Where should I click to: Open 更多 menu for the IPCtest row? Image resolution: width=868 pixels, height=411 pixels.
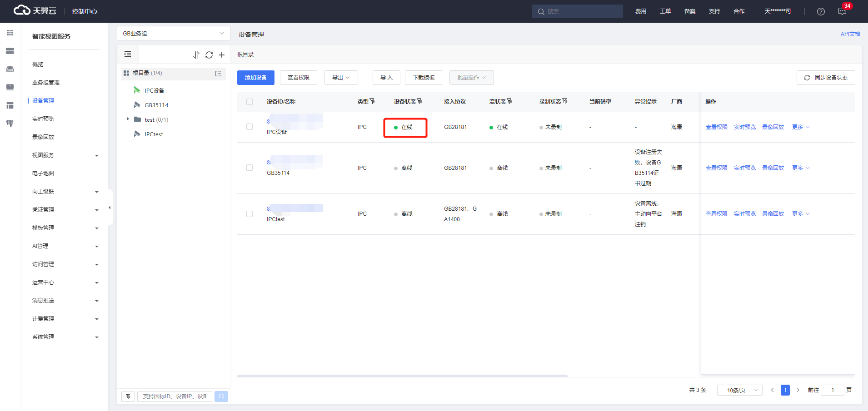pyautogui.click(x=801, y=214)
